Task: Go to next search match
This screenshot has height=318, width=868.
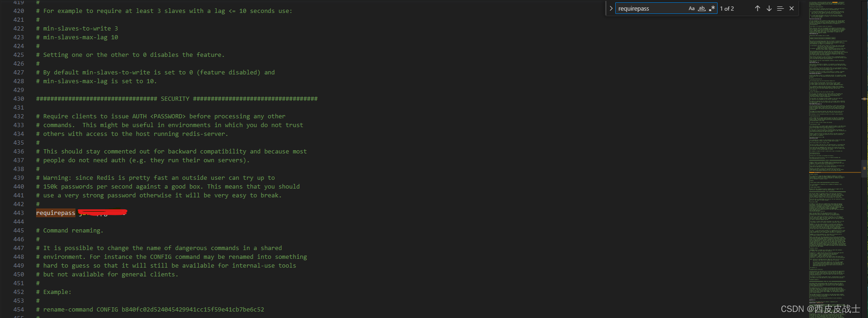Action: point(768,8)
